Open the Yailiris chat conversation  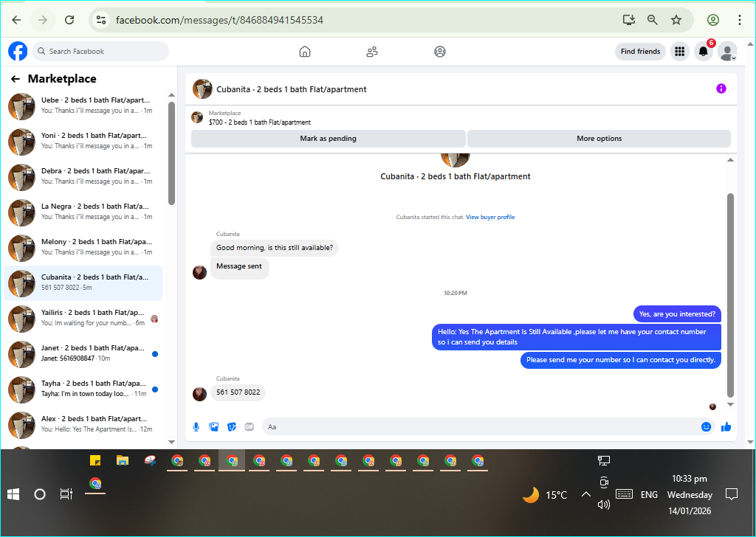[83, 319]
